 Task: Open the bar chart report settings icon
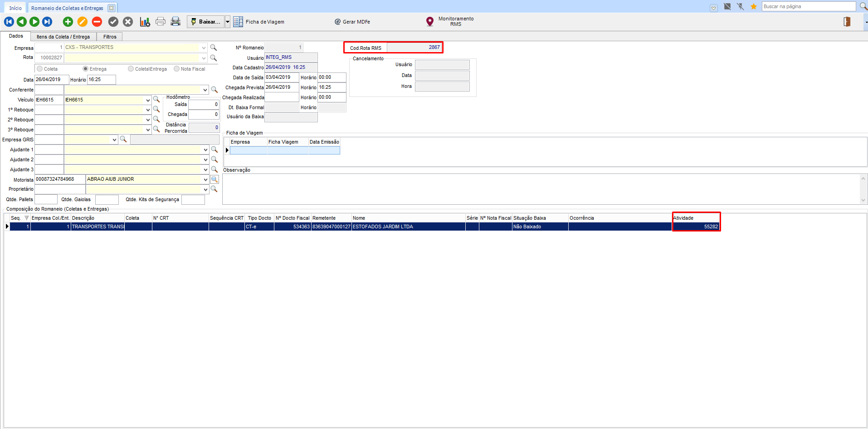(145, 22)
